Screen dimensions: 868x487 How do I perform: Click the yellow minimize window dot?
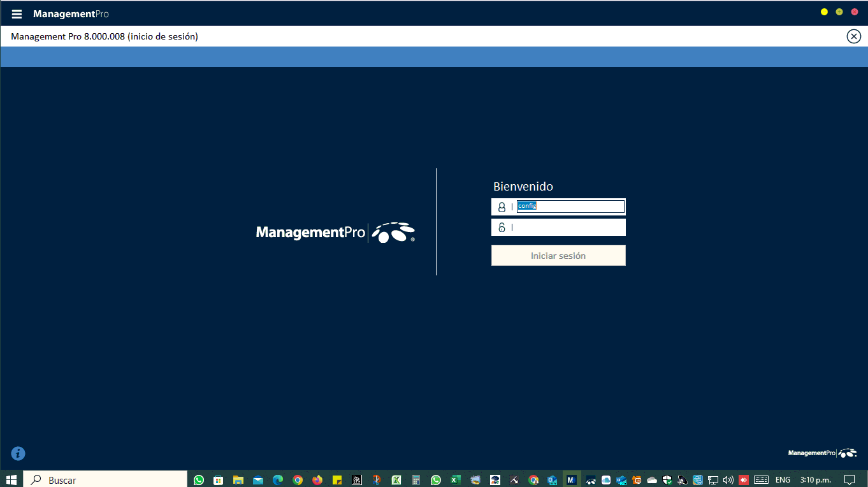[x=824, y=12]
